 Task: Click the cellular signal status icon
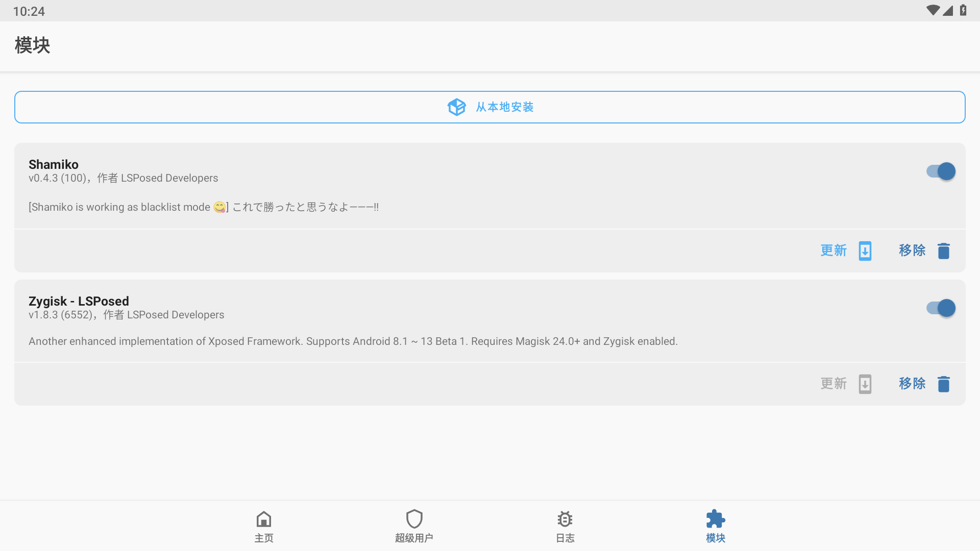(948, 10)
